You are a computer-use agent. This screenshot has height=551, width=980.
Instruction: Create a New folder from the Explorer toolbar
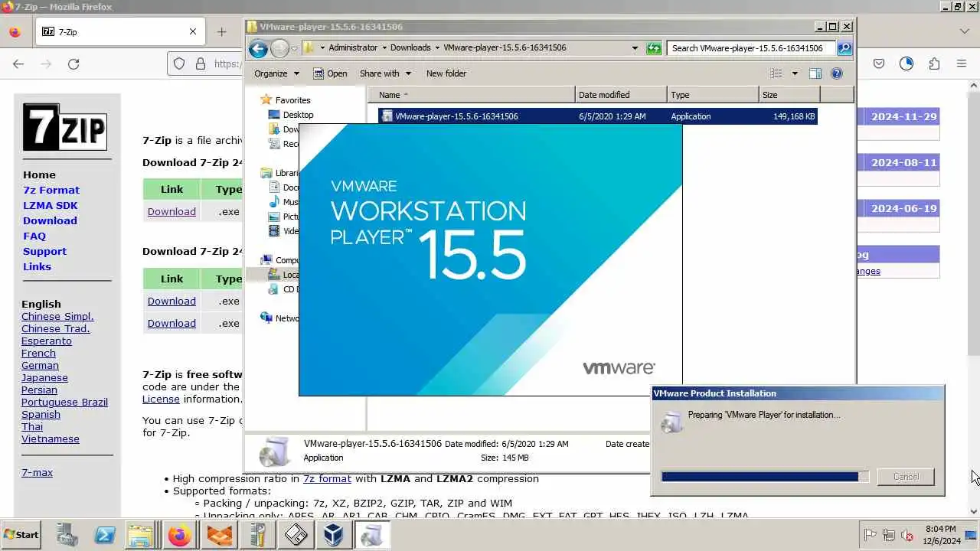(x=446, y=73)
